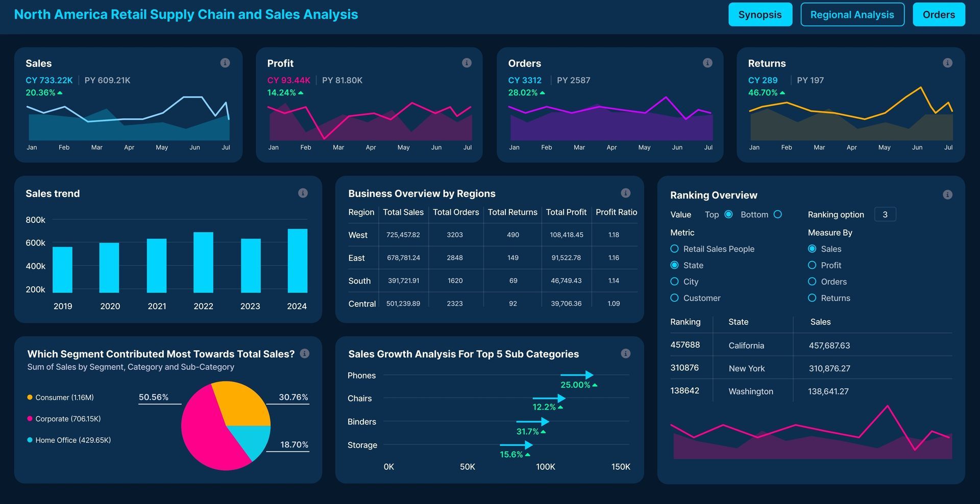Image resolution: width=980 pixels, height=504 pixels.
Task: Open the Returns card info icon
Action: 947,63
